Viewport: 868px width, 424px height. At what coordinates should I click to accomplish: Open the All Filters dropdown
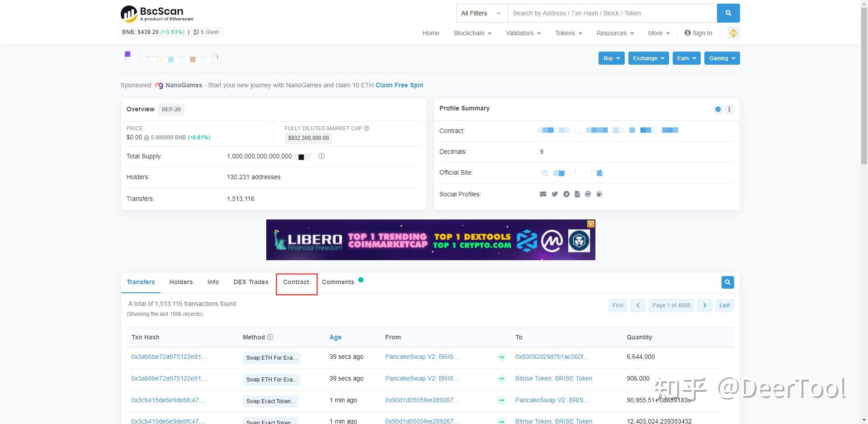pyautogui.click(x=482, y=13)
